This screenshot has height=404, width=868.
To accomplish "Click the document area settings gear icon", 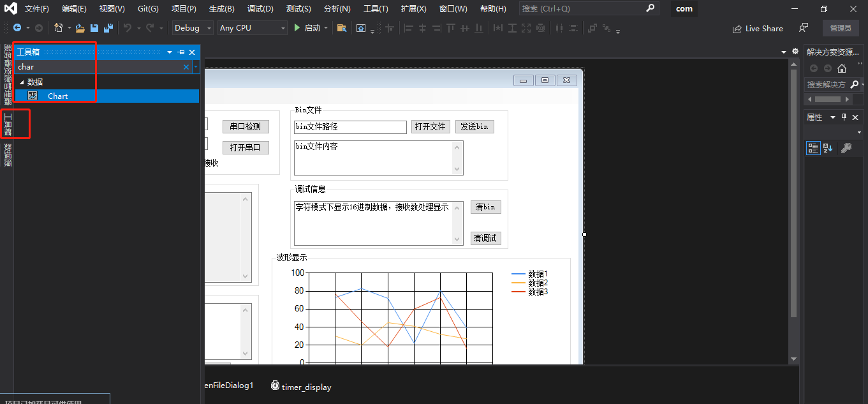I will 795,51.
